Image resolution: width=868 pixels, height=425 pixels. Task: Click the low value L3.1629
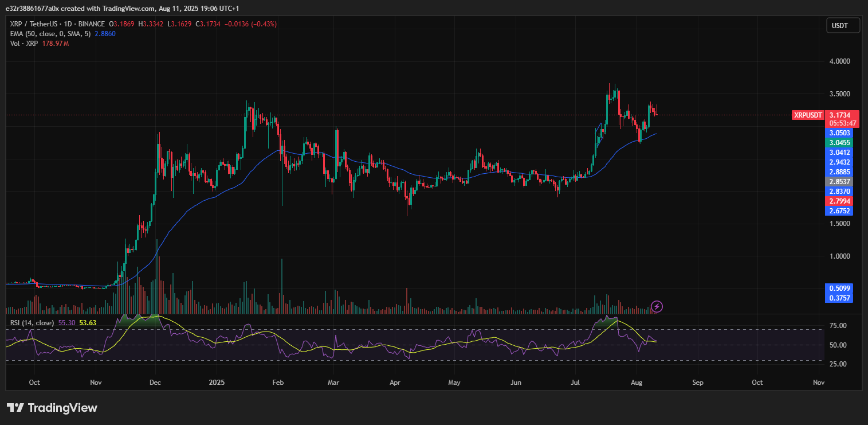[180, 24]
